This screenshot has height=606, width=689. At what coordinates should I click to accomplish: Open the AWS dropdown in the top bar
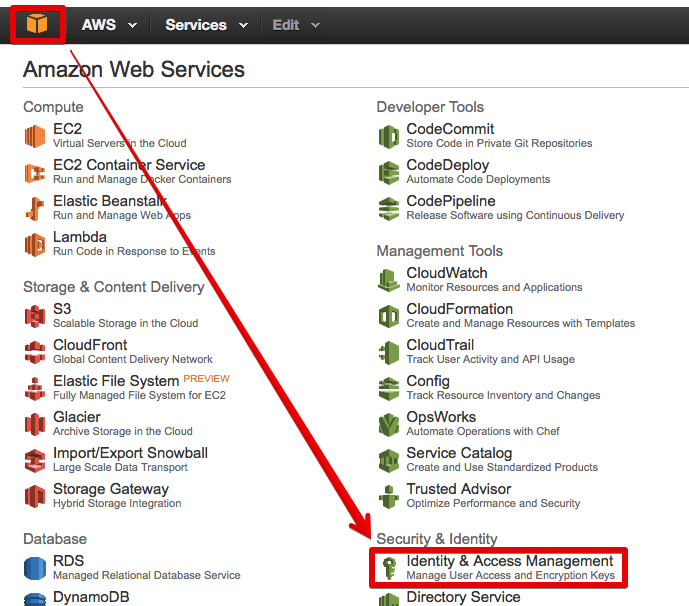tap(109, 25)
